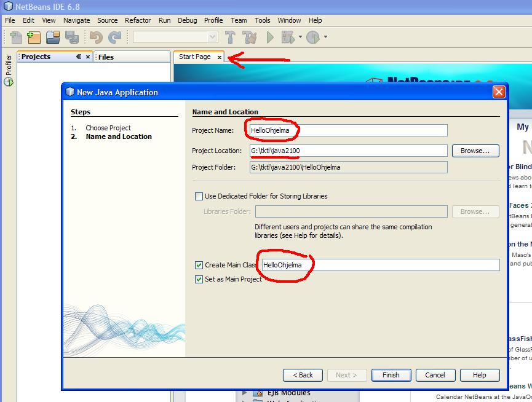Click the NetBeans IDE title bar icon

coord(8,6)
